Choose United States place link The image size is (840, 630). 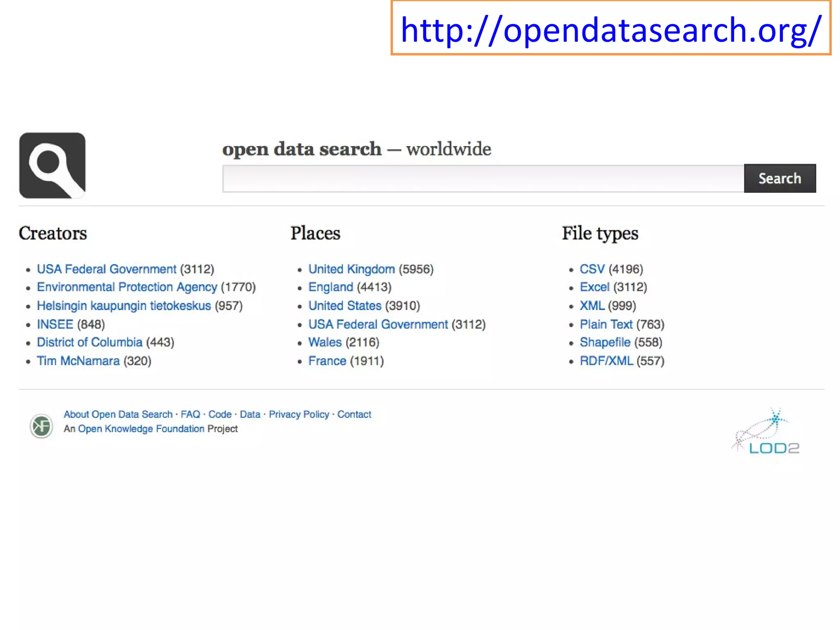pyautogui.click(x=345, y=306)
